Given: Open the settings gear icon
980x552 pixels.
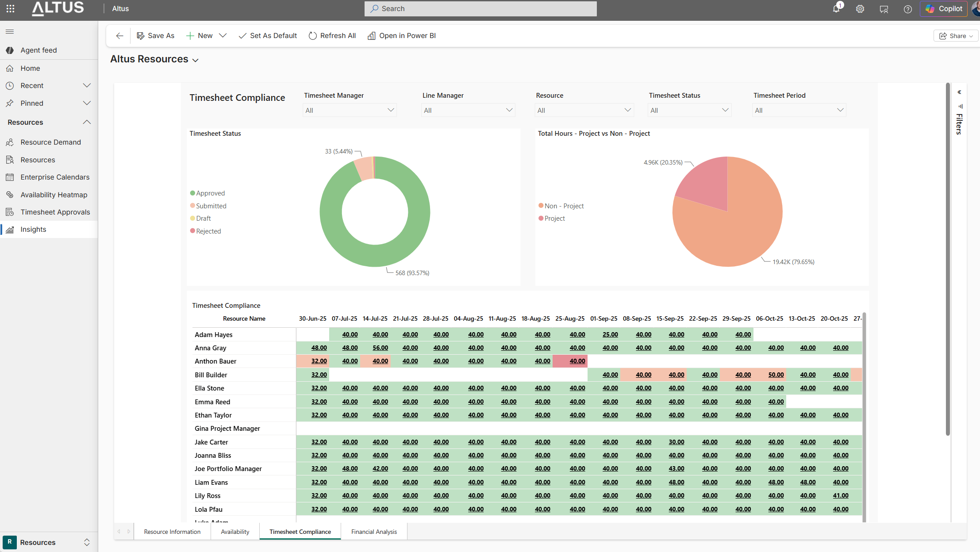Looking at the screenshot, I should [x=860, y=9].
